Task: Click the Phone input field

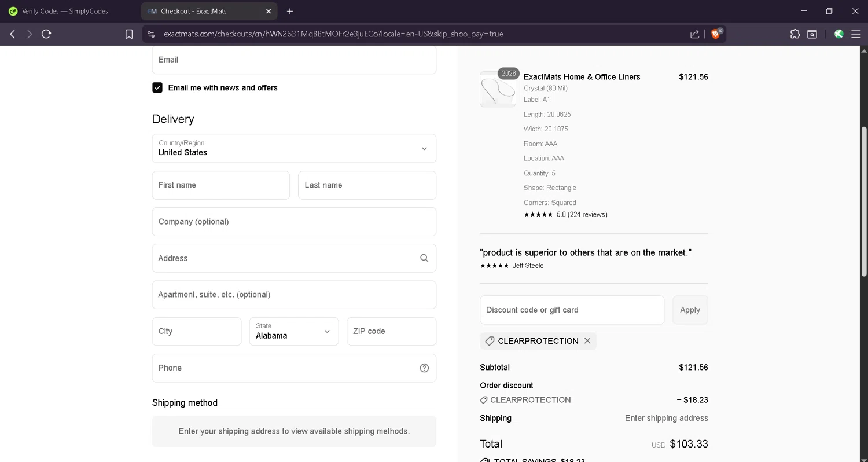Action: [x=294, y=368]
